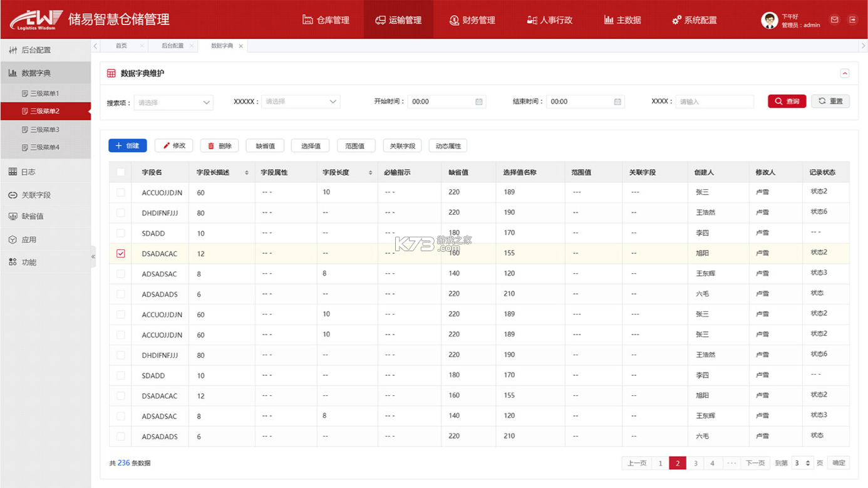Click the mail envelope icon in header
This screenshot has height=488, width=868.
tap(834, 20)
